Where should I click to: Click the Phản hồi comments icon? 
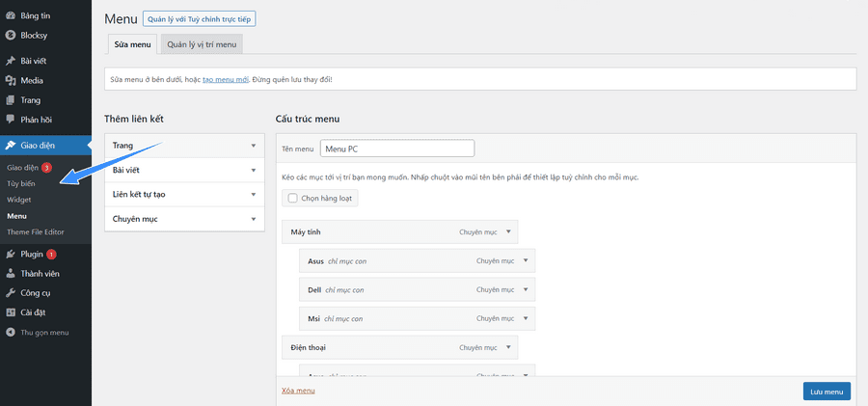[x=11, y=119]
